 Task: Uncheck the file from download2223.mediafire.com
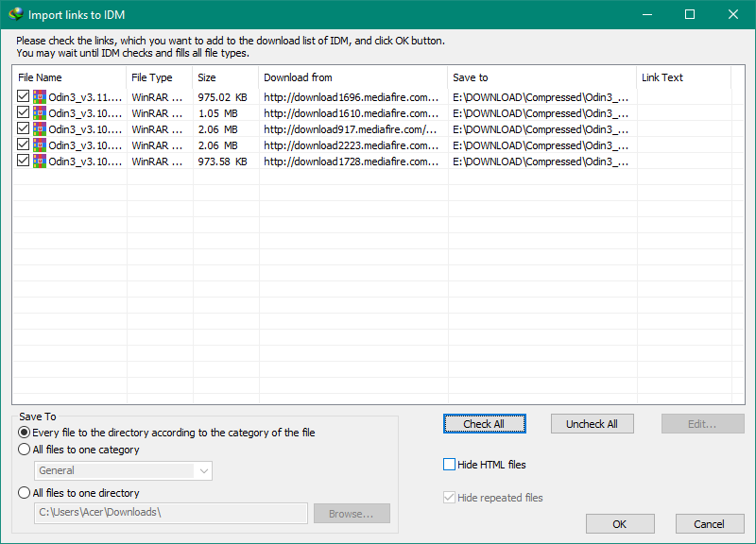click(x=23, y=144)
